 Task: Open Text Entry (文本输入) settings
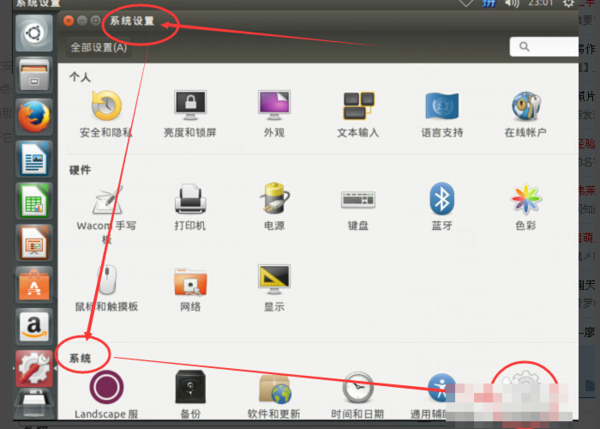coord(358,114)
